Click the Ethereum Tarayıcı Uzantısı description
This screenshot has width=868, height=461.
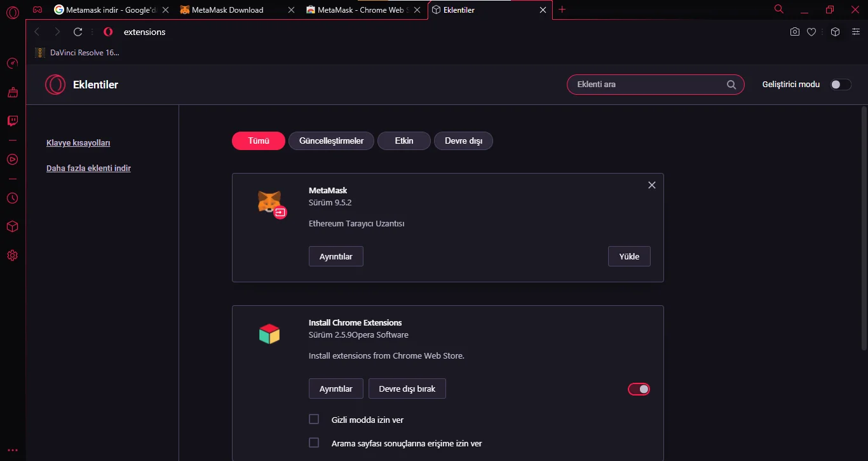(356, 224)
